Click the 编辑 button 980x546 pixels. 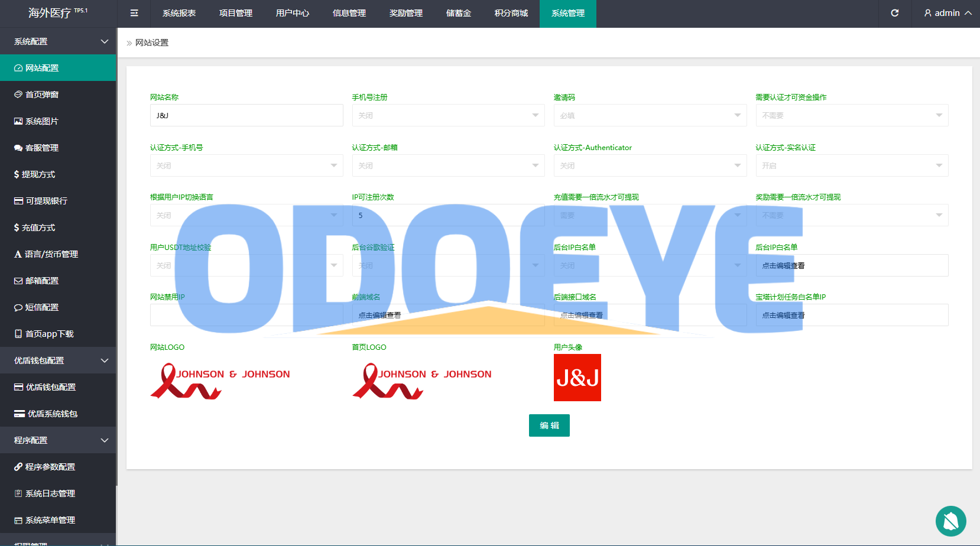tap(549, 425)
